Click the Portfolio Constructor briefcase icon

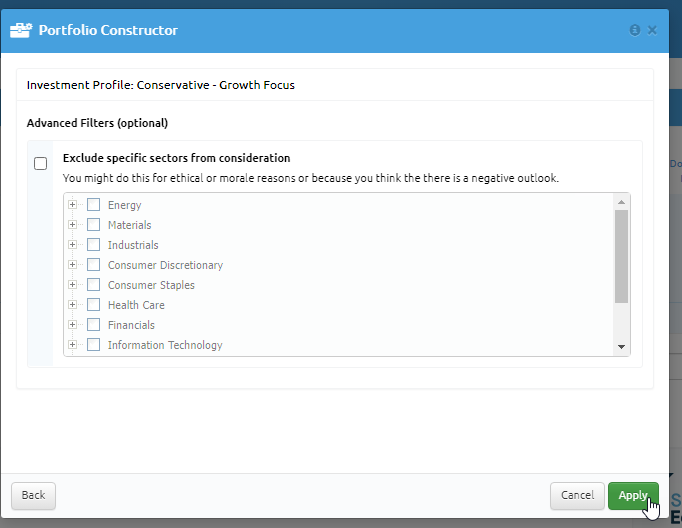click(21, 30)
